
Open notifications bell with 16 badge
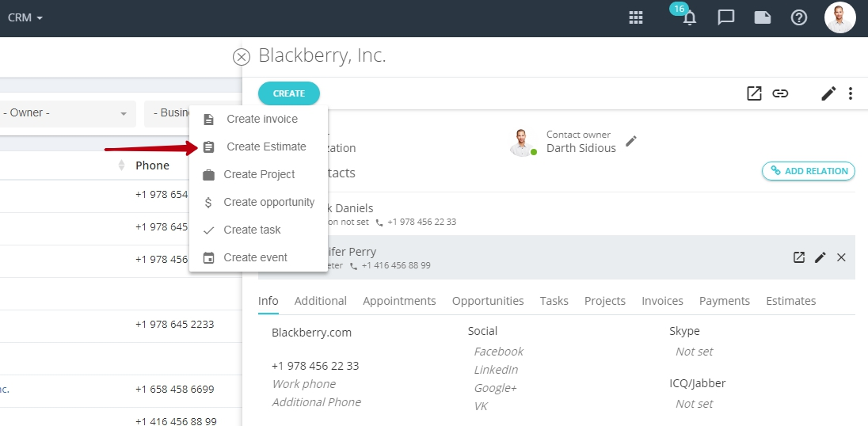[689, 17]
